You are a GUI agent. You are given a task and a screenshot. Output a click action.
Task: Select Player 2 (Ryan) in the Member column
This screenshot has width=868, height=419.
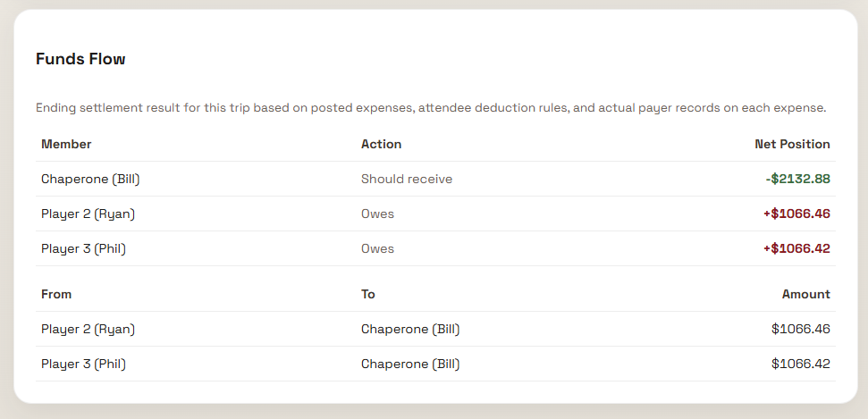click(x=88, y=214)
